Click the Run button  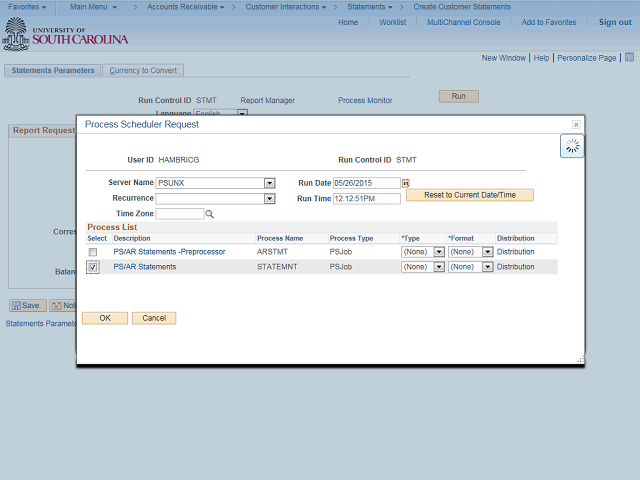coord(458,96)
